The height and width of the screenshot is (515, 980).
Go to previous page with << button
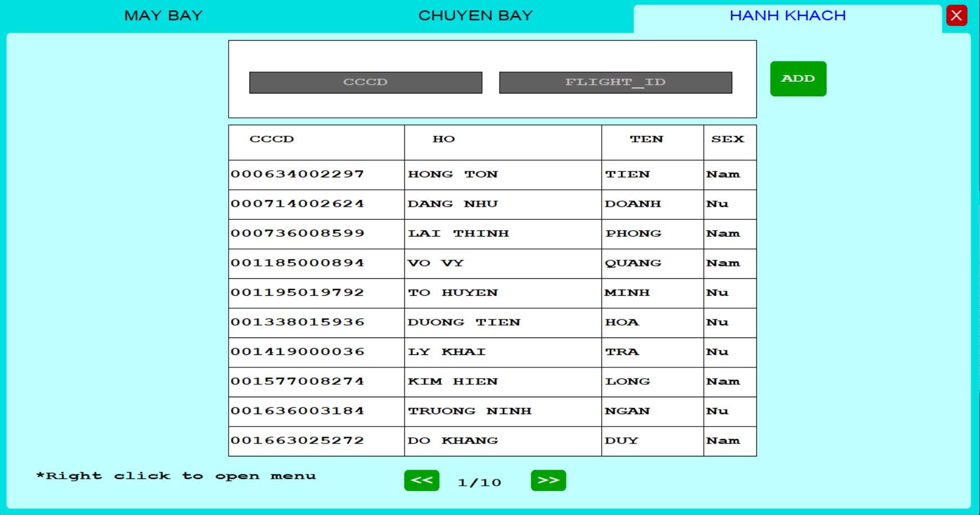click(x=421, y=481)
